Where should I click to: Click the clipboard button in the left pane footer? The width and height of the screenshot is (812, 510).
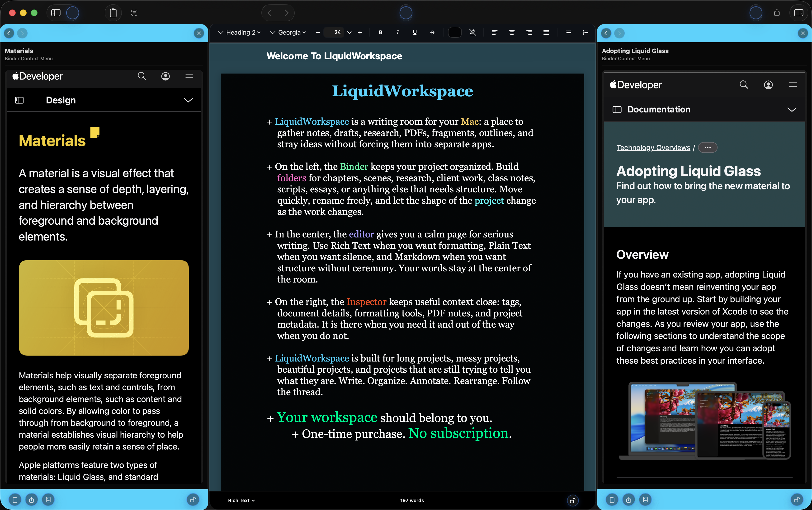click(x=15, y=500)
